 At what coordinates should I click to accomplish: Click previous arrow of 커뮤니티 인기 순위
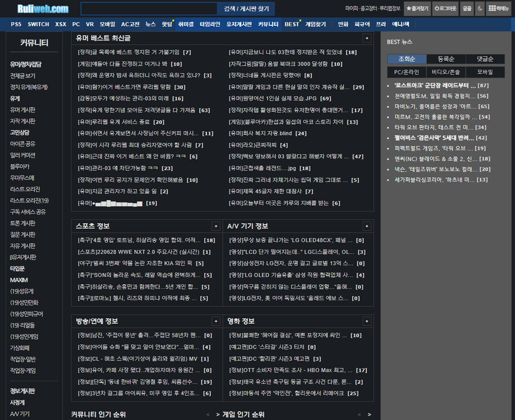click(208, 415)
